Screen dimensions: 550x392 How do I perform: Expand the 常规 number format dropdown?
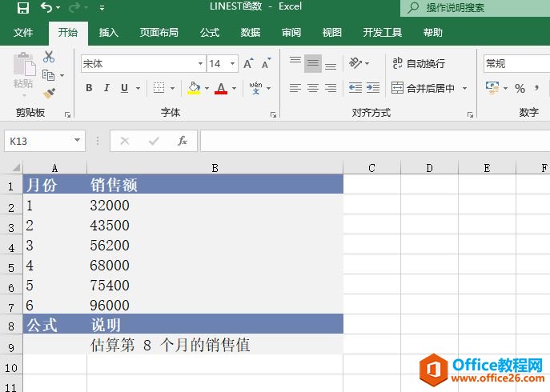pyautogui.click(x=516, y=64)
